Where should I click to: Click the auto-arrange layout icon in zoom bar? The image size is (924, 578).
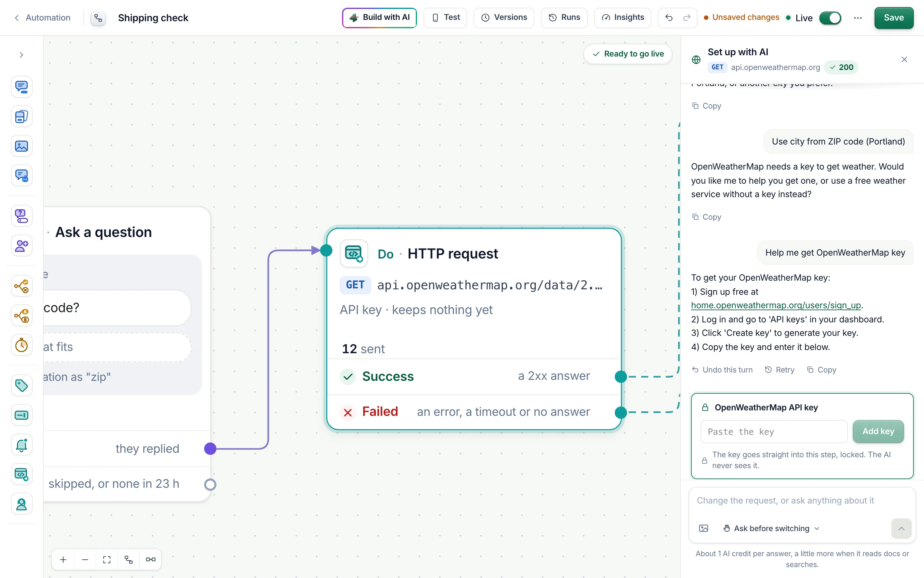click(x=129, y=560)
